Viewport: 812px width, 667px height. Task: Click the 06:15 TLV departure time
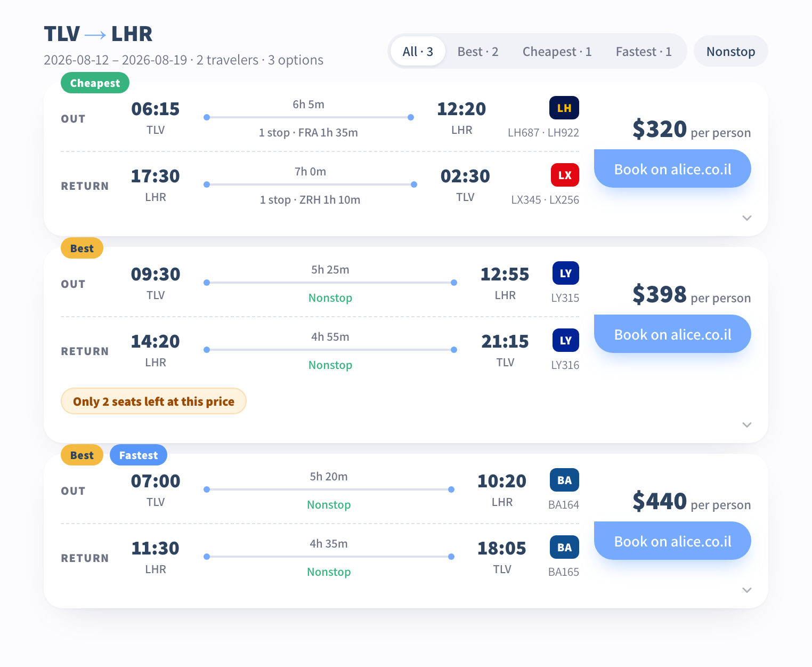(x=156, y=118)
